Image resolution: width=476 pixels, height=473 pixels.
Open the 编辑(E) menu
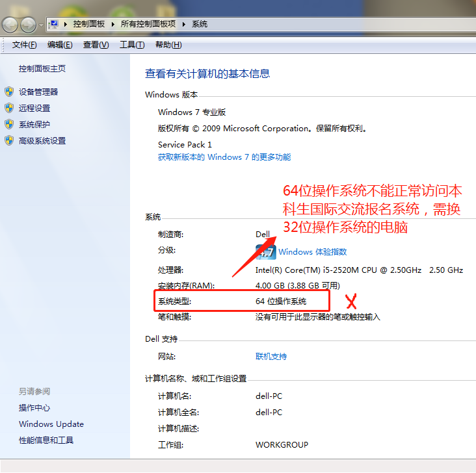[60, 45]
